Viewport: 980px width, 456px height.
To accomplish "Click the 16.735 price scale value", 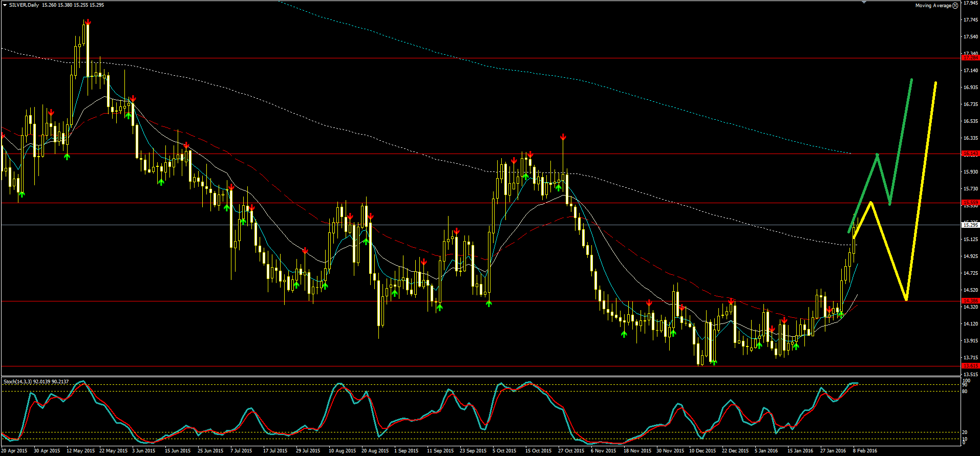I will (971, 104).
